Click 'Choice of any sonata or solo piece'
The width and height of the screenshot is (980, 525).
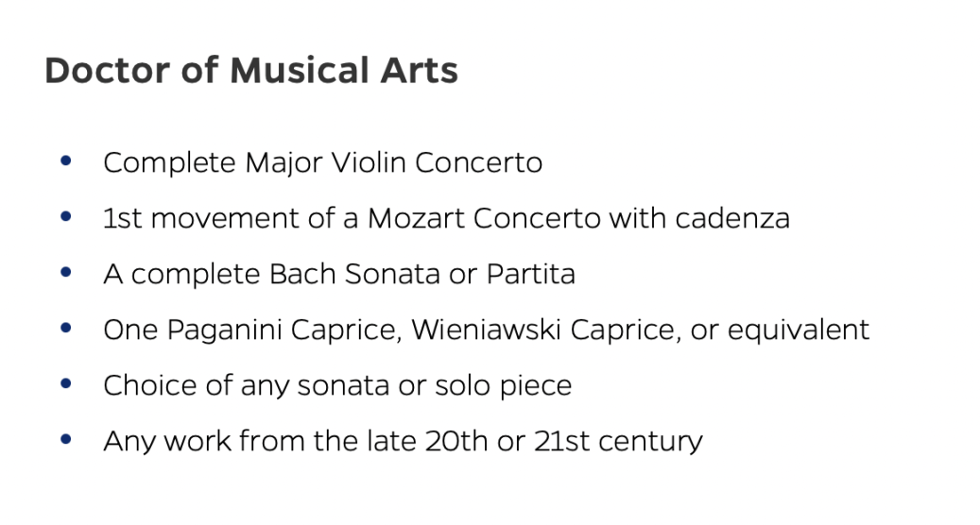click(x=337, y=386)
